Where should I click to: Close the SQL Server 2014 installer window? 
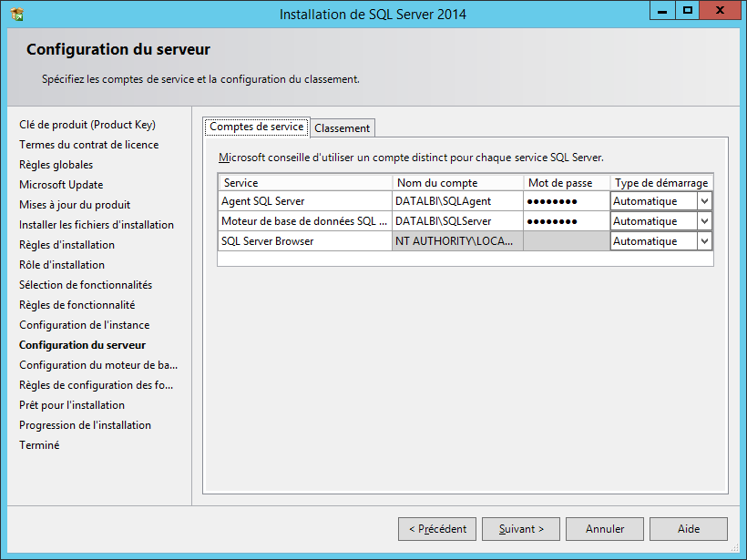click(720, 11)
